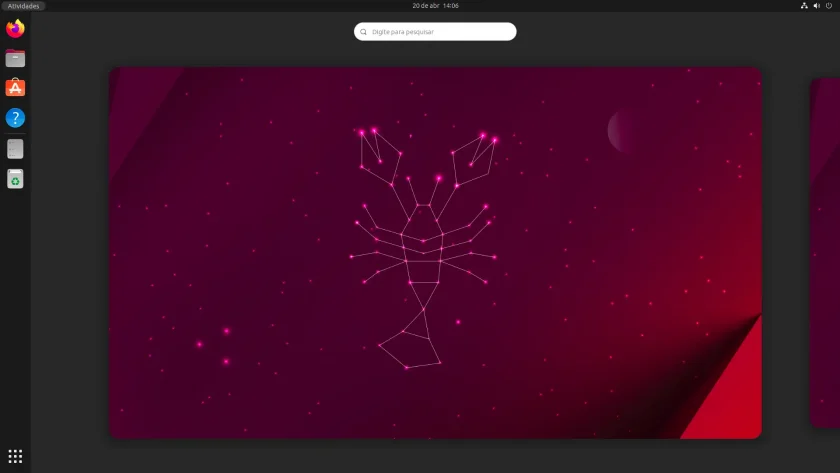The image size is (840, 473).
Task: Launch the Files manager from dock
Action: coord(15,58)
